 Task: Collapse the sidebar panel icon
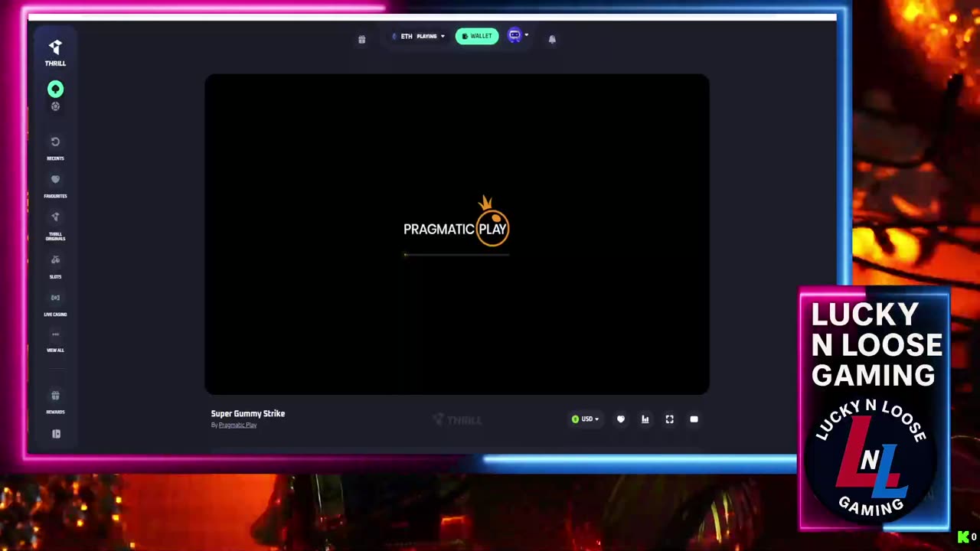tap(56, 434)
